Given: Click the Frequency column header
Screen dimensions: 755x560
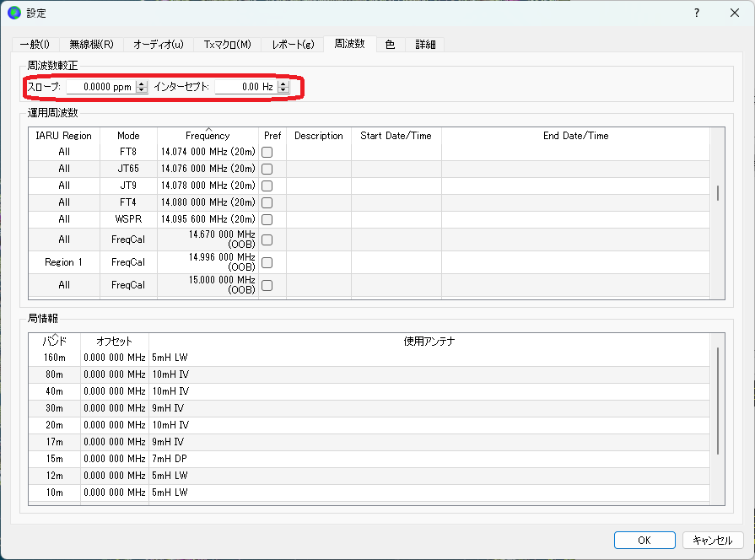Looking at the screenshot, I should [x=208, y=136].
